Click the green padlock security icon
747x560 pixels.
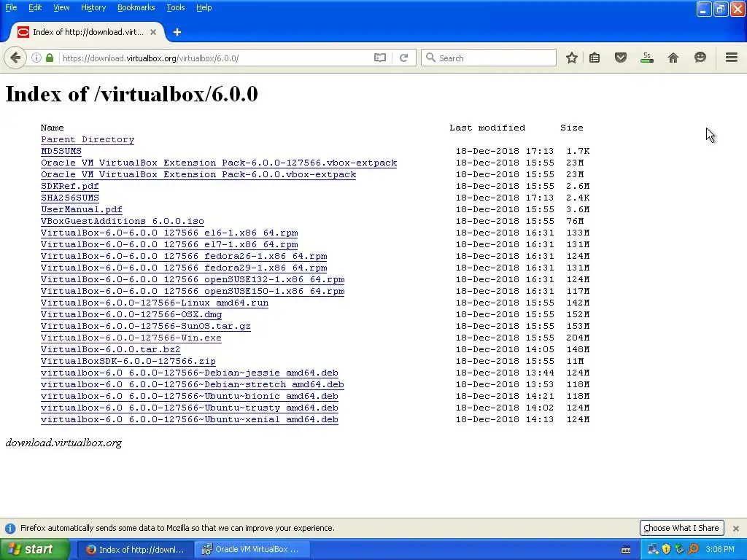pos(50,58)
